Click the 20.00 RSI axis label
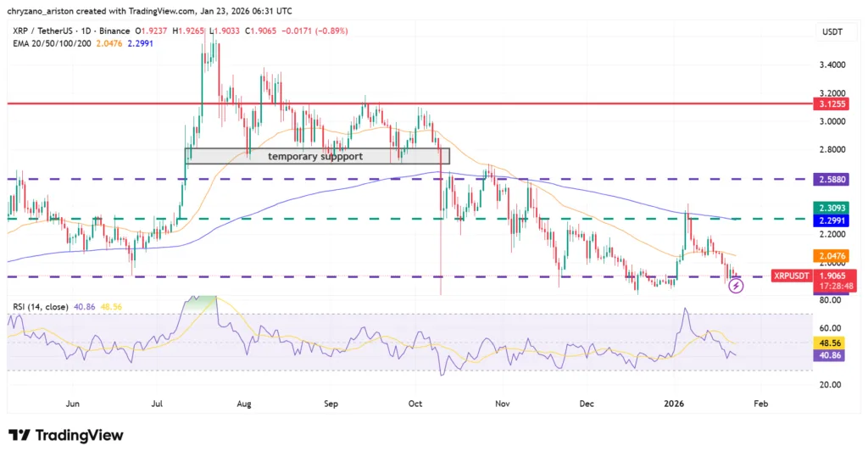 831,384
